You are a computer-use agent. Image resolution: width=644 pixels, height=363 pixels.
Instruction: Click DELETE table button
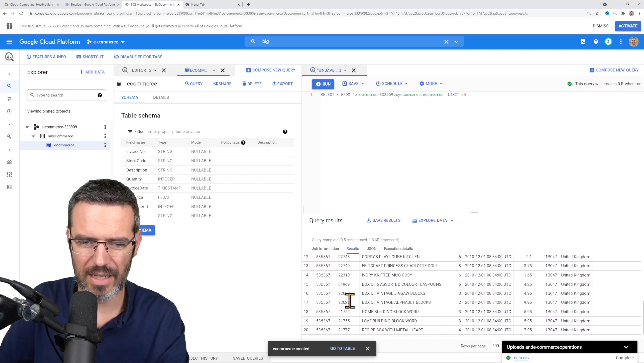(x=252, y=84)
